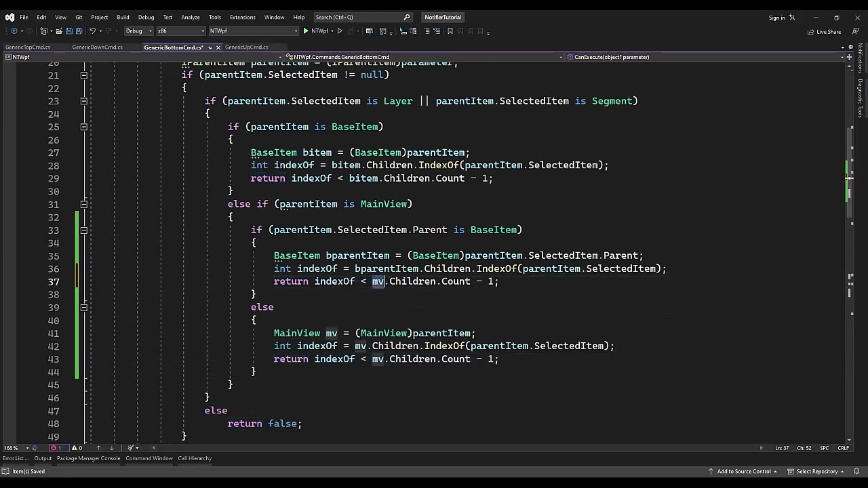This screenshot has width=868, height=488.
Task: Start a Live Share session
Action: coord(825,32)
